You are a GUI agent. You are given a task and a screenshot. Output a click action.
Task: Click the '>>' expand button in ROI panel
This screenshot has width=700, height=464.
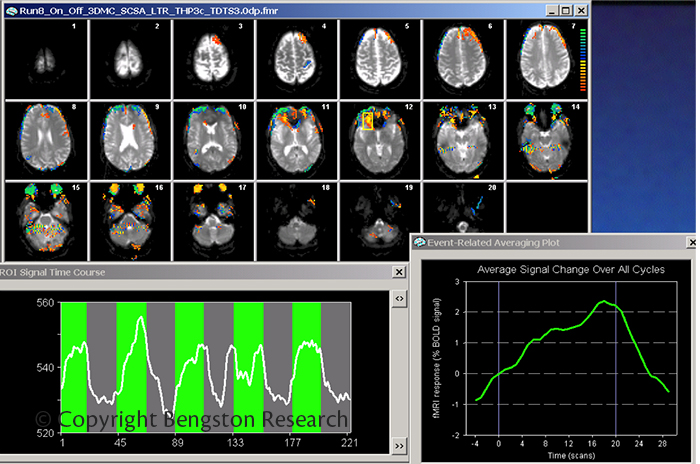[398, 445]
